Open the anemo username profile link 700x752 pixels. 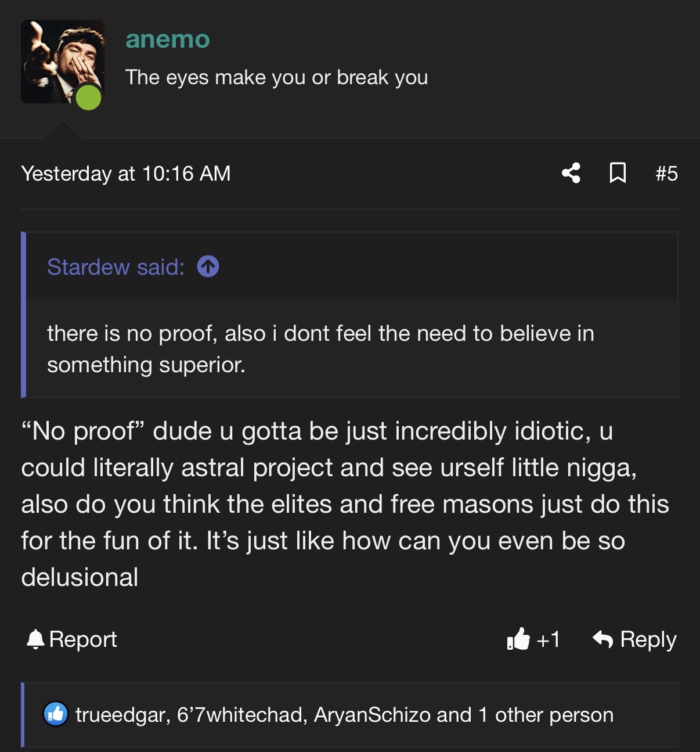tap(168, 39)
